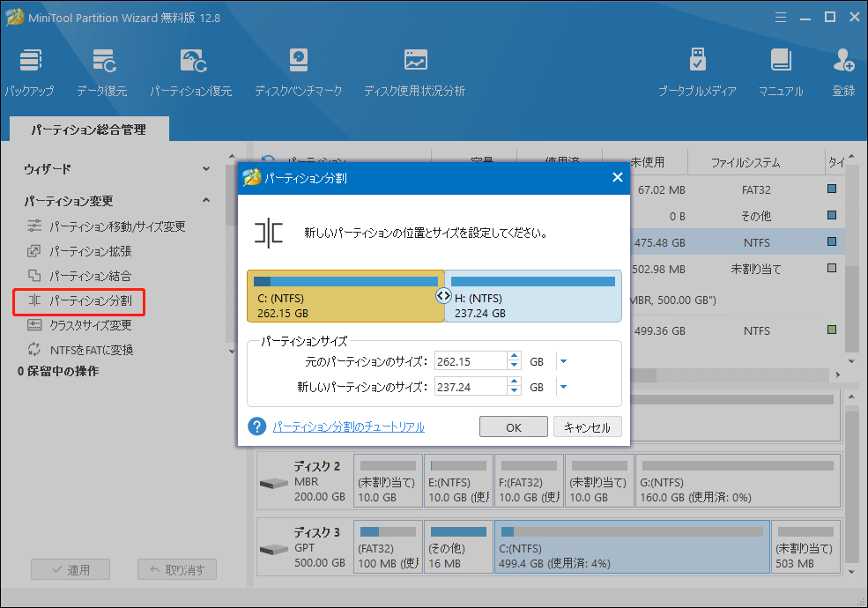This screenshot has height=608, width=868.
Task: Open unit dropdown for 元のパーティションのサイズ
Action: (563, 361)
